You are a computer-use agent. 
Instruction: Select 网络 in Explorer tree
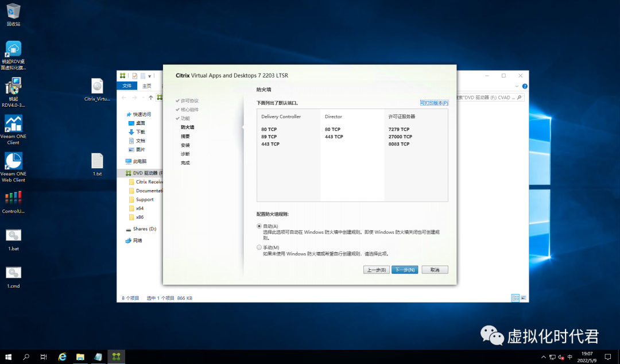pos(137,241)
